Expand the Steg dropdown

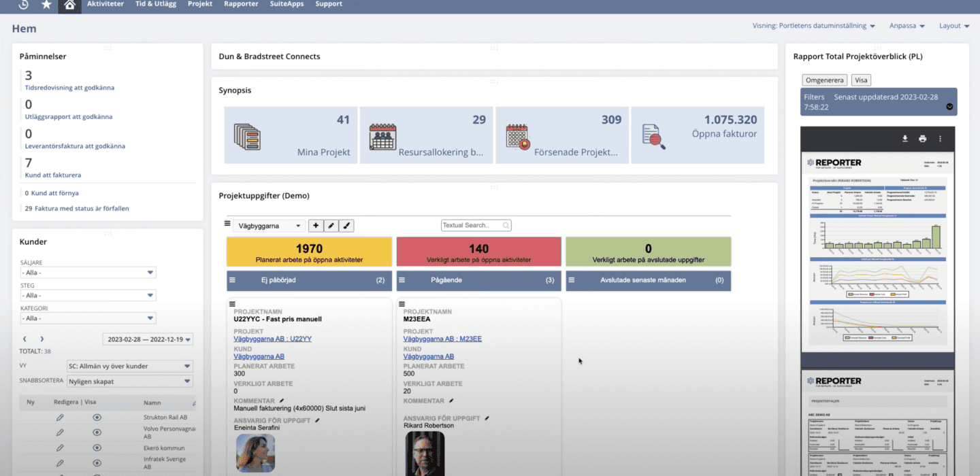[x=88, y=296]
